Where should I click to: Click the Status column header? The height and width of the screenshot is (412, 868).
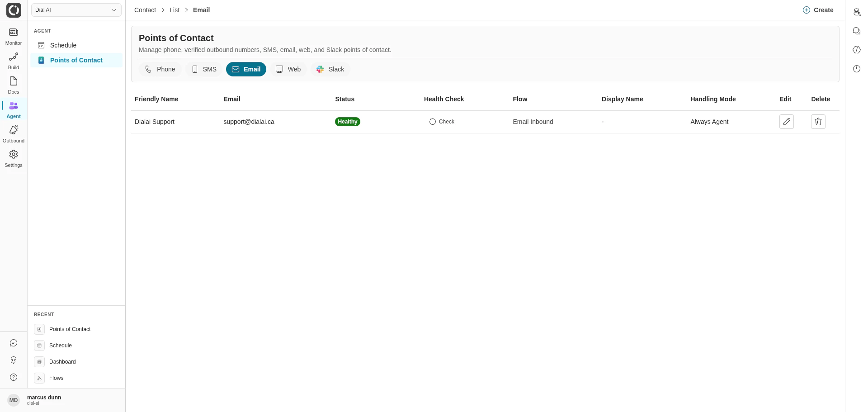[344, 99]
